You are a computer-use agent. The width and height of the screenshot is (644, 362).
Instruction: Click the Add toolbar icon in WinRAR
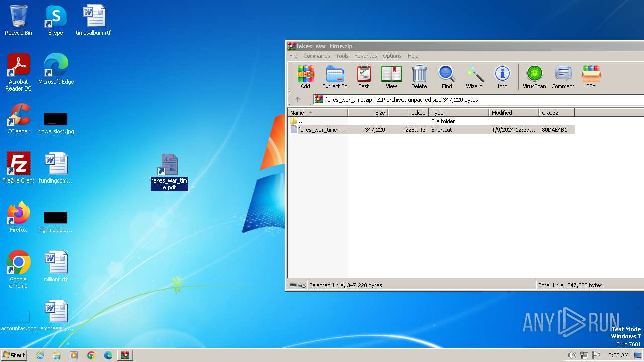(x=305, y=77)
